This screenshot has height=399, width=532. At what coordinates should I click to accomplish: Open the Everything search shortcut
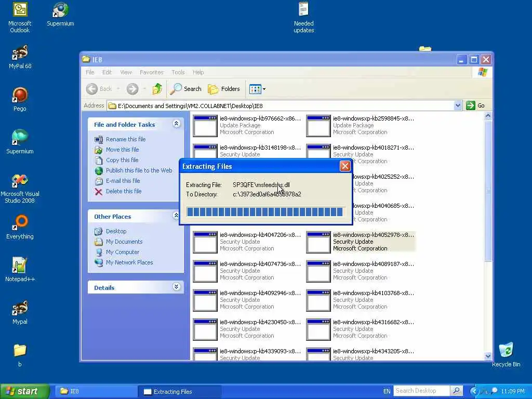click(x=20, y=228)
